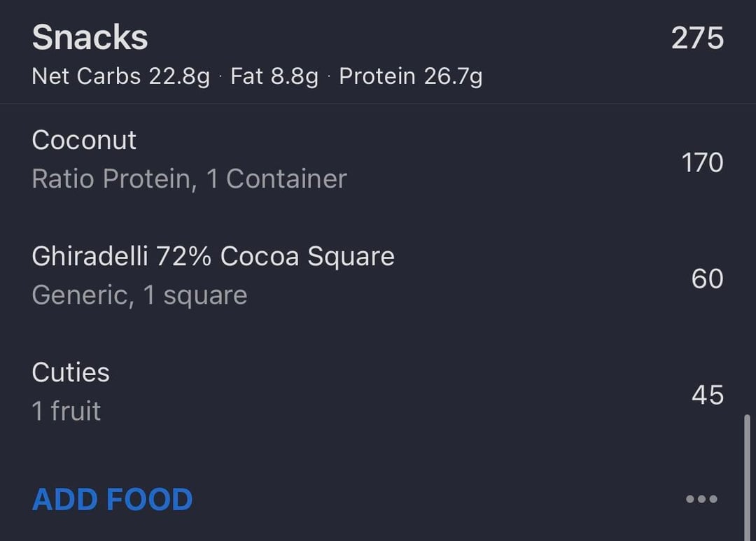Tap the ADD FOOD button
756x541 pixels.
click(112, 500)
